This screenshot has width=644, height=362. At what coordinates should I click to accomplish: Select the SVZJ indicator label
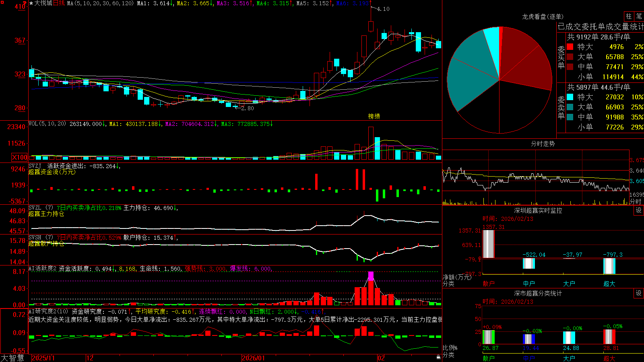click(35, 166)
